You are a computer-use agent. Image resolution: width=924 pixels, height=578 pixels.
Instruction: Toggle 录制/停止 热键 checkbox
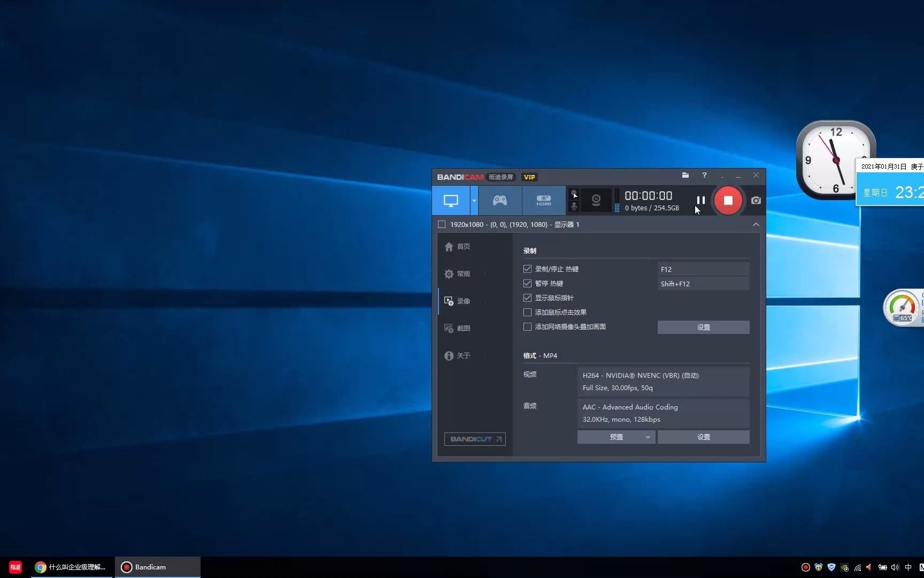pos(527,269)
